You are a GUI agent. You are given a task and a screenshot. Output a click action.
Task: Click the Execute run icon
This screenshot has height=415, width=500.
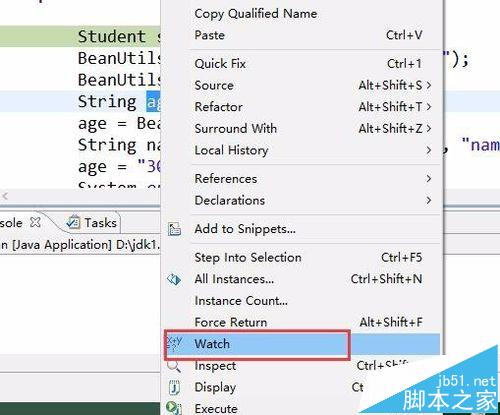[x=174, y=408]
